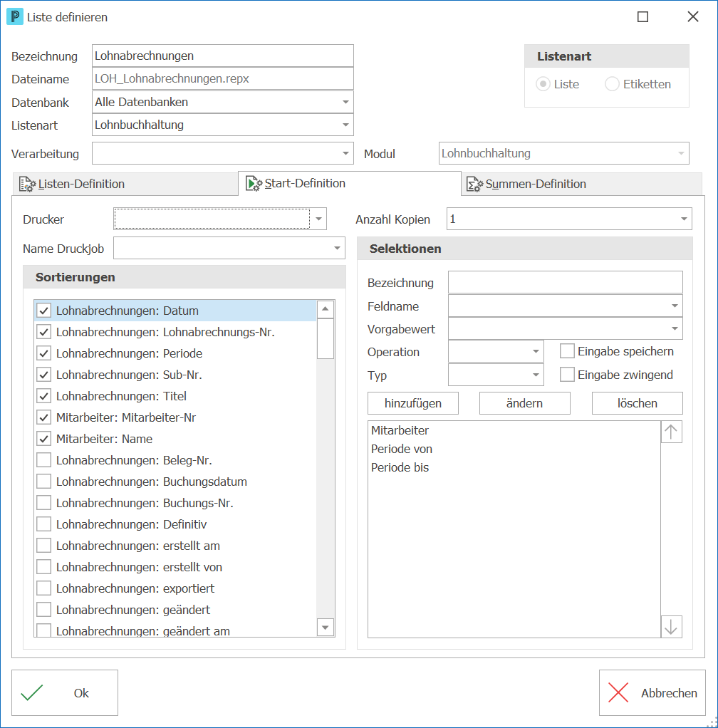Screen dimensions: 718x728
Task: Open the Drucker dropdown
Action: tap(319, 219)
